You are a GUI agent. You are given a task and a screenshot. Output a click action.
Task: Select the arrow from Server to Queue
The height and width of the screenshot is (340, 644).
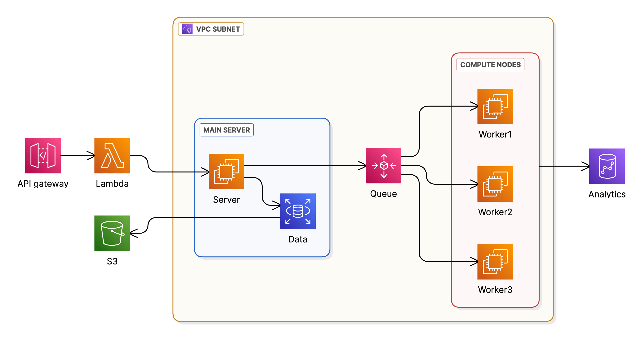coord(305,166)
